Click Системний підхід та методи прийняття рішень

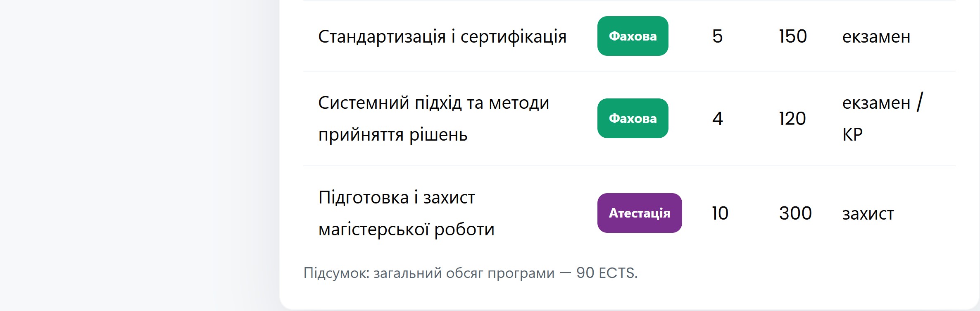pos(433,119)
